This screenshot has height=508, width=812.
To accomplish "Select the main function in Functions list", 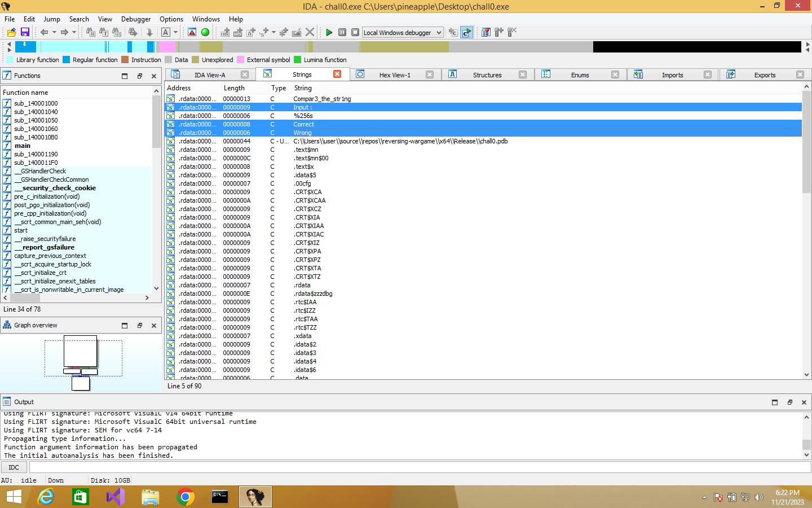I will (77, 146).
